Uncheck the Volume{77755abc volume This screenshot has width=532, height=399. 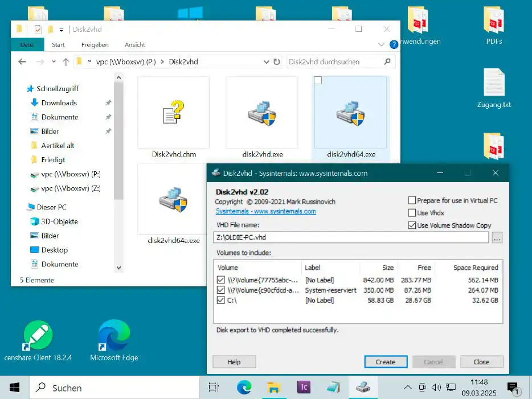coord(221,280)
